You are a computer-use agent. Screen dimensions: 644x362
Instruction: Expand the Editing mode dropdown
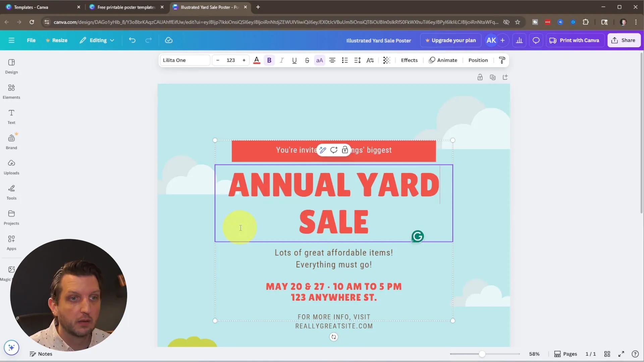[x=97, y=40]
